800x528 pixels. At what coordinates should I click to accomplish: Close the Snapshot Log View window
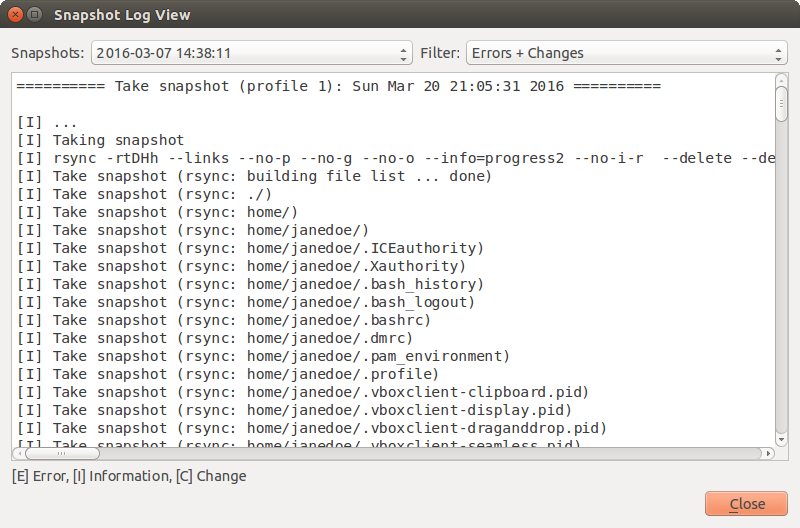[15, 14]
